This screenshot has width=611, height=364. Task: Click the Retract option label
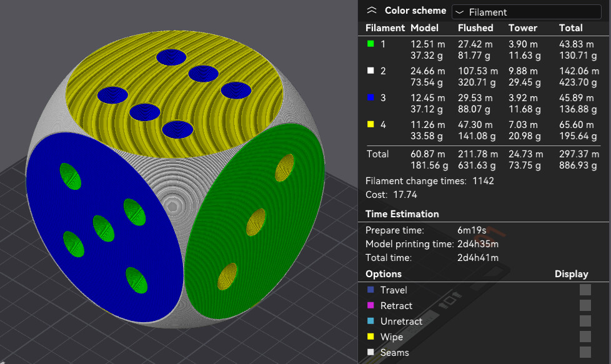pos(396,305)
